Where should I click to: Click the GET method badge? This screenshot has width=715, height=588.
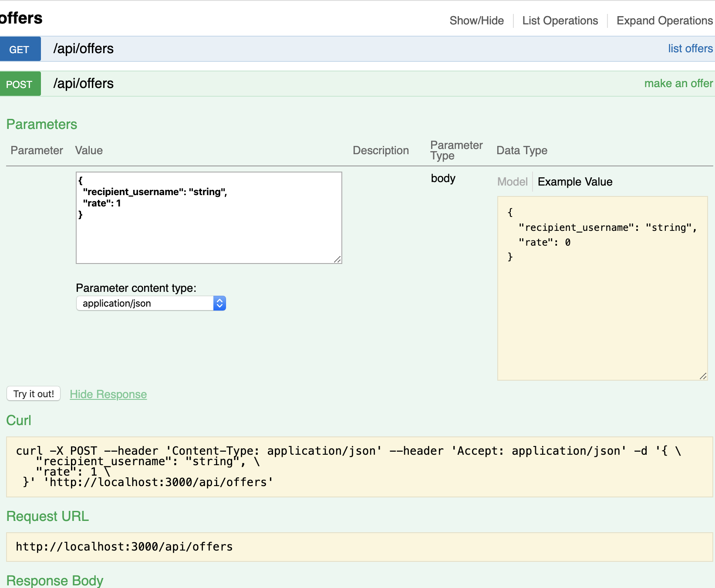click(20, 49)
